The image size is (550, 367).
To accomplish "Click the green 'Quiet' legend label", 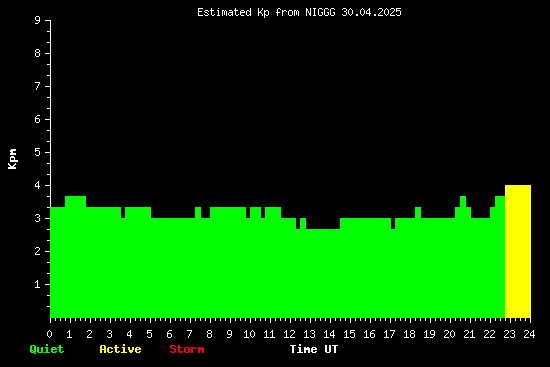I will (x=47, y=349).
